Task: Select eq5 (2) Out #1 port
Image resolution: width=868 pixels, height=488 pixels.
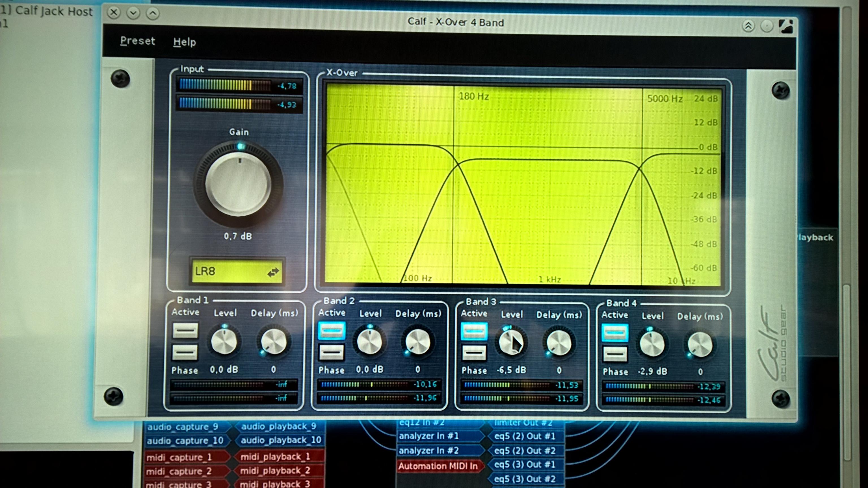Action: (526, 437)
